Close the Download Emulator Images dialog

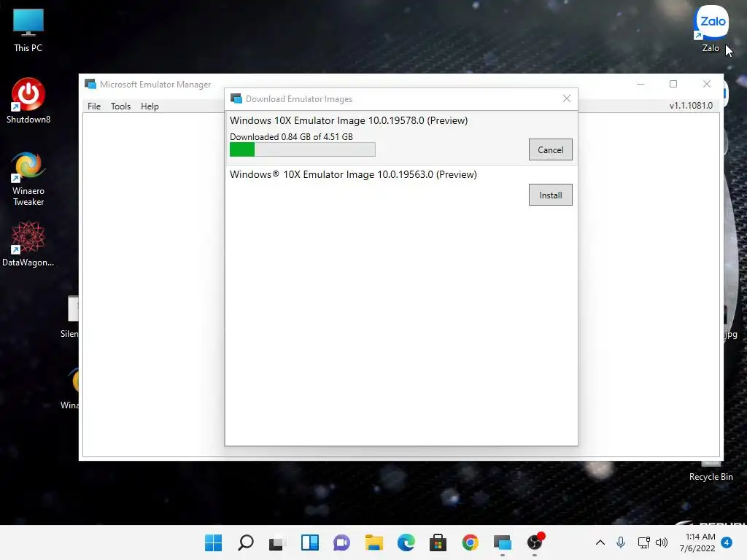[x=566, y=98]
